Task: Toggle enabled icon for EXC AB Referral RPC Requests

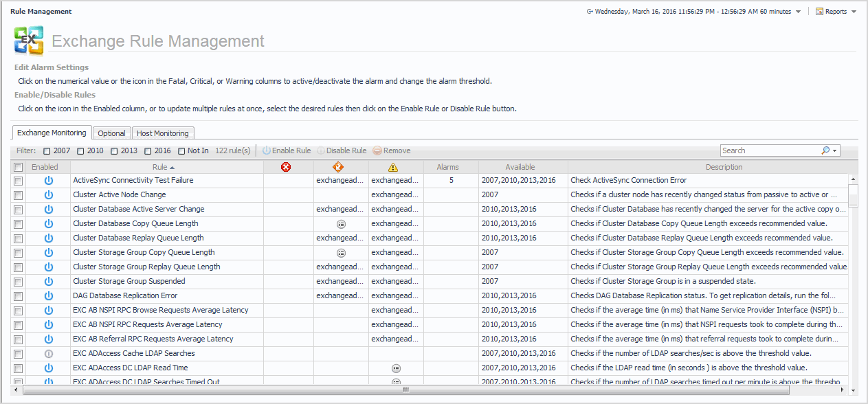Action: (48, 339)
